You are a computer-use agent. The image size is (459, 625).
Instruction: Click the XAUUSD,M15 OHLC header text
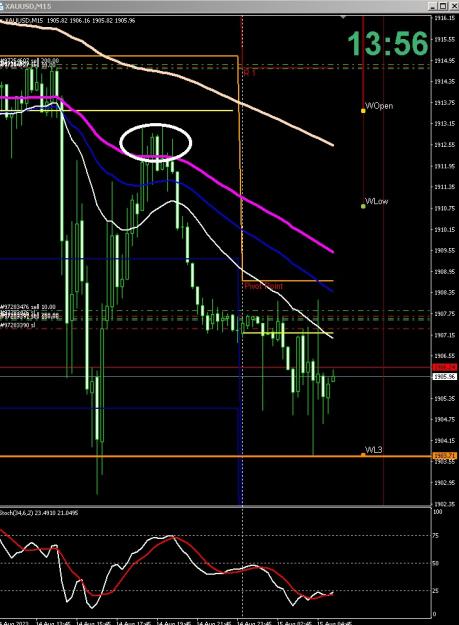pos(68,20)
